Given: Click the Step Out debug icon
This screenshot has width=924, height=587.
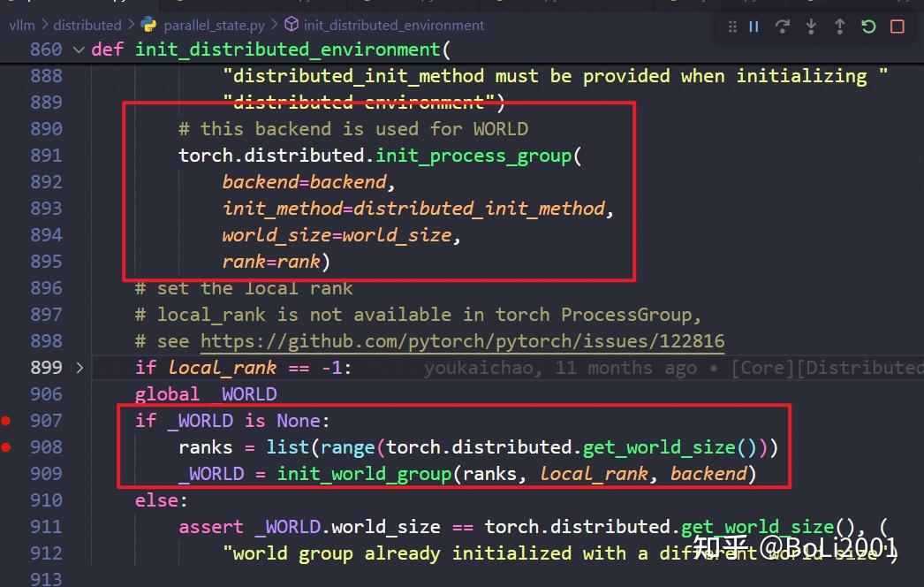Looking at the screenshot, I should pos(840,27).
